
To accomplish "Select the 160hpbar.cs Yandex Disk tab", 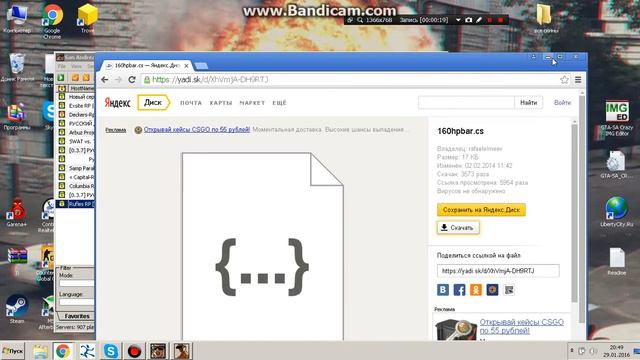I will [147, 65].
